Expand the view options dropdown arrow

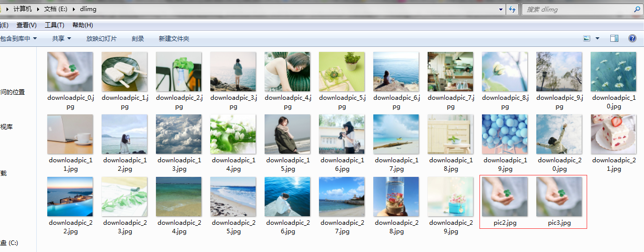coord(597,38)
